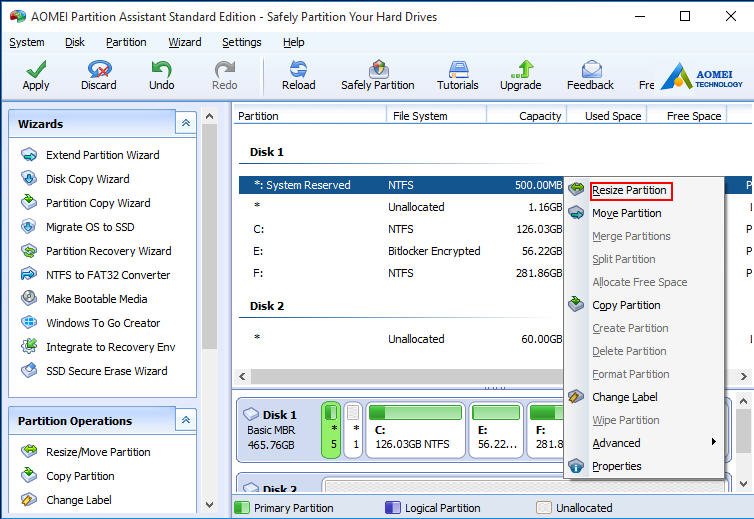The width and height of the screenshot is (754, 519).
Task: Click up arrow of left panel scrollbar
Action: (x=209, y=116)
